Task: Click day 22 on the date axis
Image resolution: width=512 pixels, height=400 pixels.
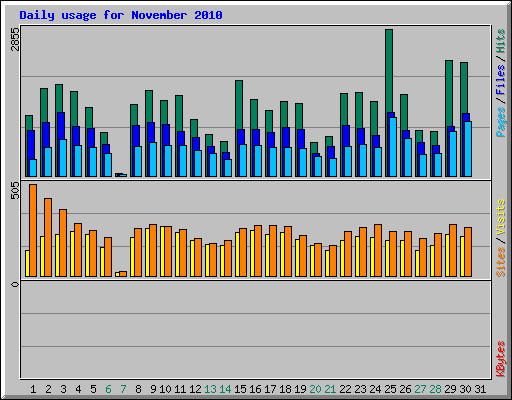Action: coord(345,389)
